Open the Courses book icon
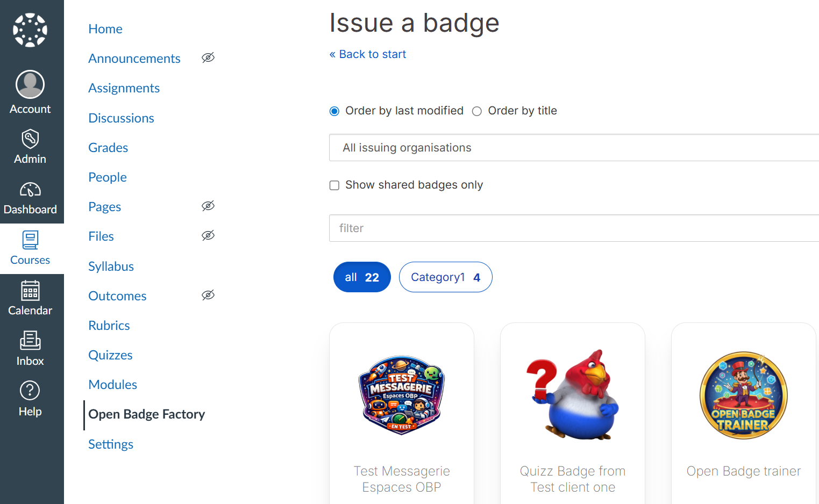Viewport: 819px width, 504px height. (30, 240)
